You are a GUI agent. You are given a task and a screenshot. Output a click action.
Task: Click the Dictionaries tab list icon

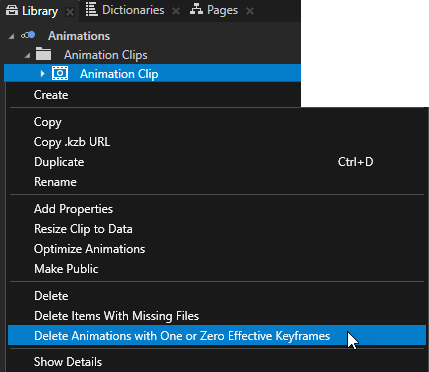click(x=91, y=10)
